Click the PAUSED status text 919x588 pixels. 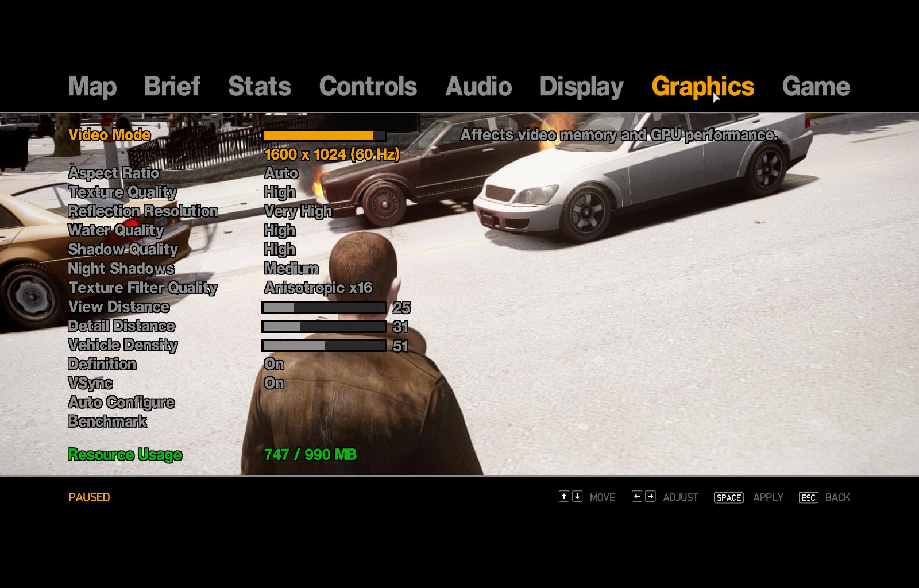pyautogui.click(x=89, y=497)
